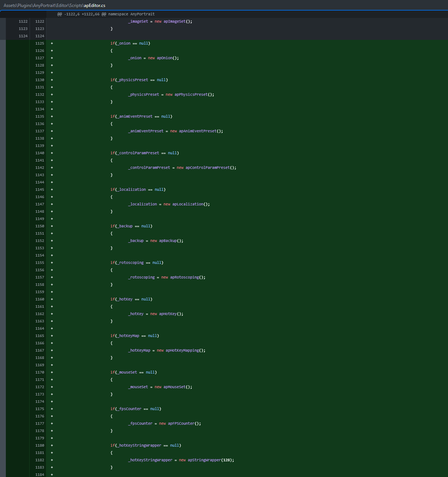Select line number 1147 for the localization line

39,204
